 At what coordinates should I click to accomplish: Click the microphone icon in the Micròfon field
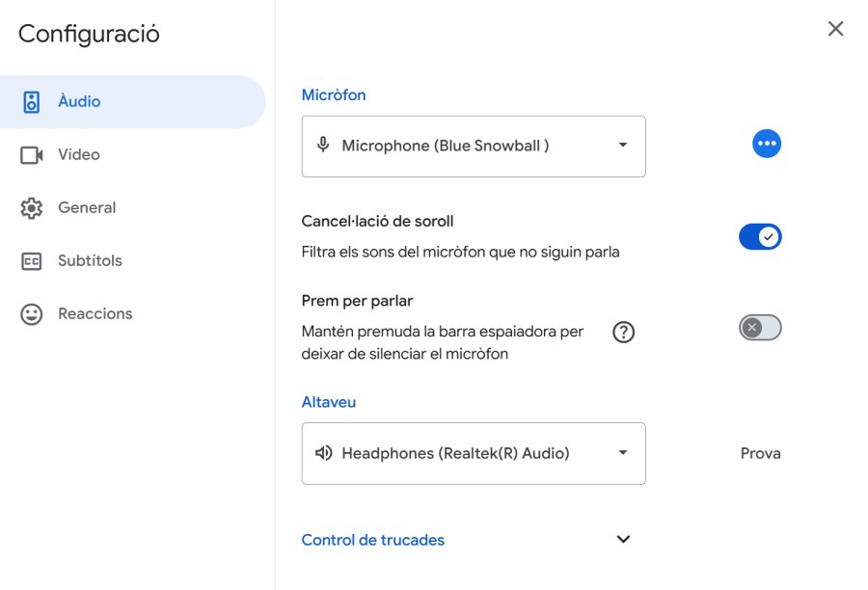click(x=323, y=146)
